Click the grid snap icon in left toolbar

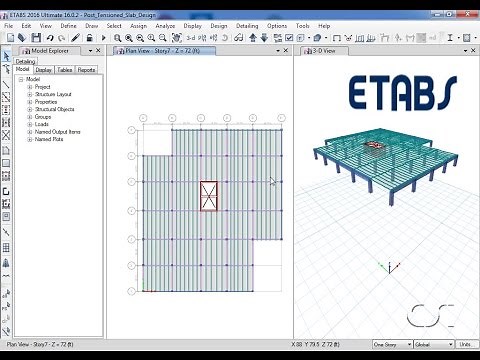click(6, 247)
